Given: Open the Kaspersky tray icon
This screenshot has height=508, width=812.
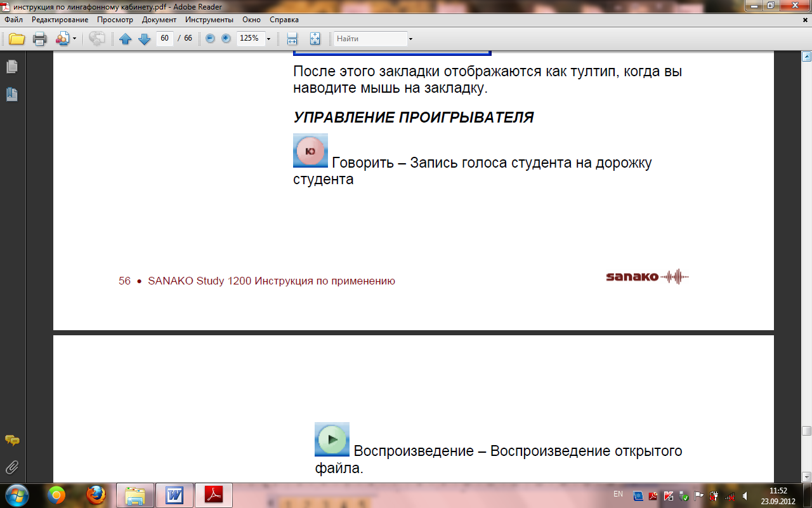Looking at the screenshot, I should point(667,496).
